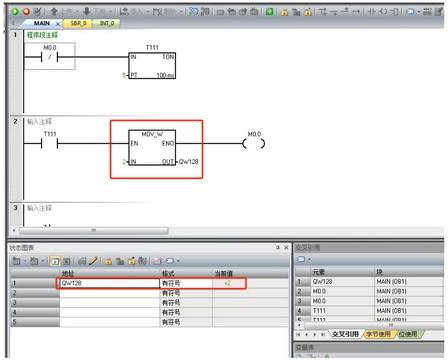Select the T111 contact in network 2
Screen dimensions: 448x362
(49, 144)
